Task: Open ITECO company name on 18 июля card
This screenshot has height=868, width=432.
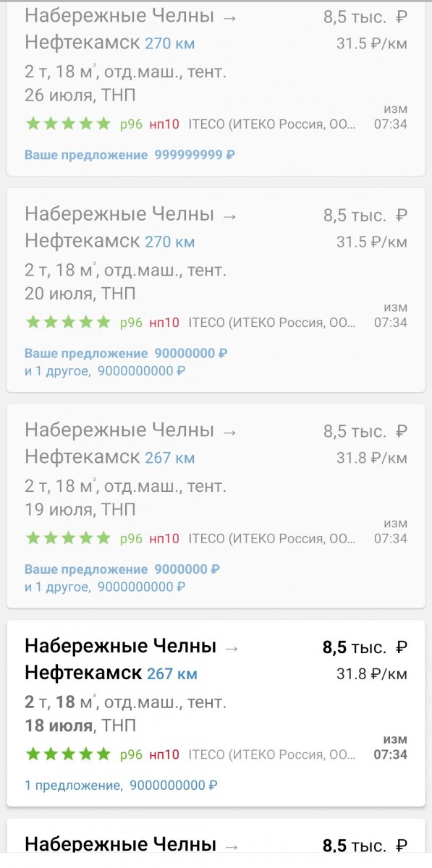Action: point(272,754)
